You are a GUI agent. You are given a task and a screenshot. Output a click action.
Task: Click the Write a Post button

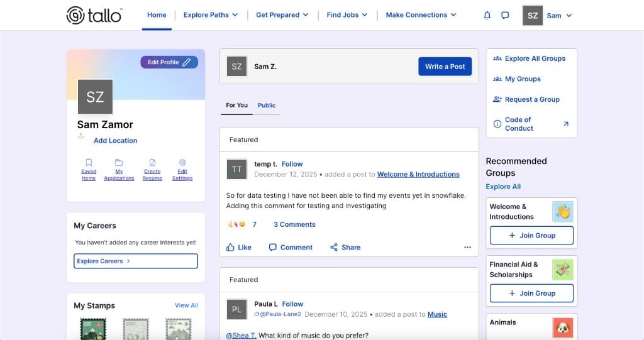(445, 67)
